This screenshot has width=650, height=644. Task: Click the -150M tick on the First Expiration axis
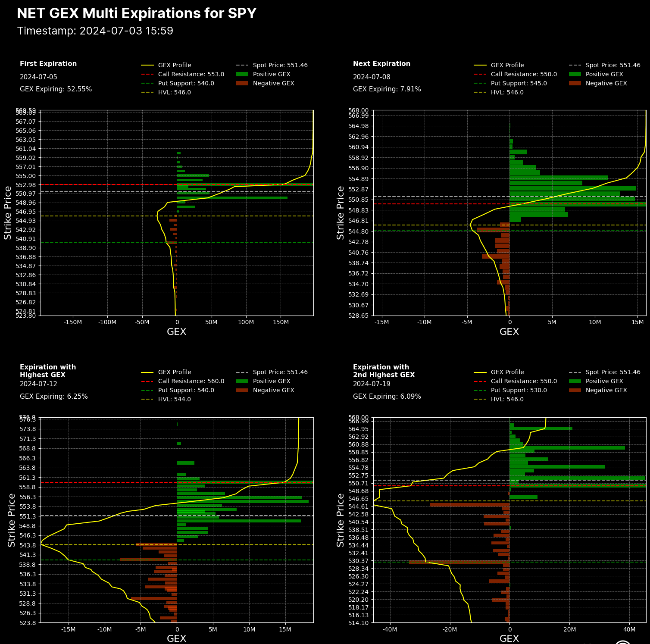[73, 322]
